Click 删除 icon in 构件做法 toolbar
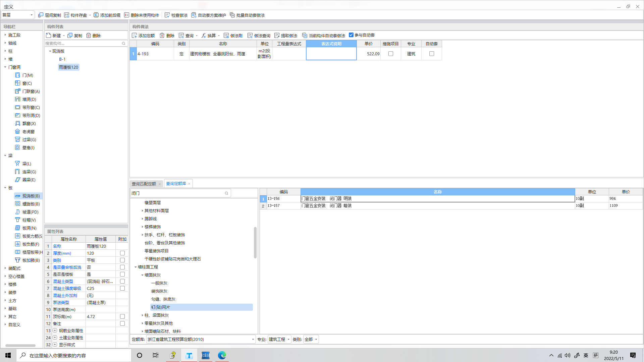The height and width of the screenshot is (362, 644). click(162, 36)
